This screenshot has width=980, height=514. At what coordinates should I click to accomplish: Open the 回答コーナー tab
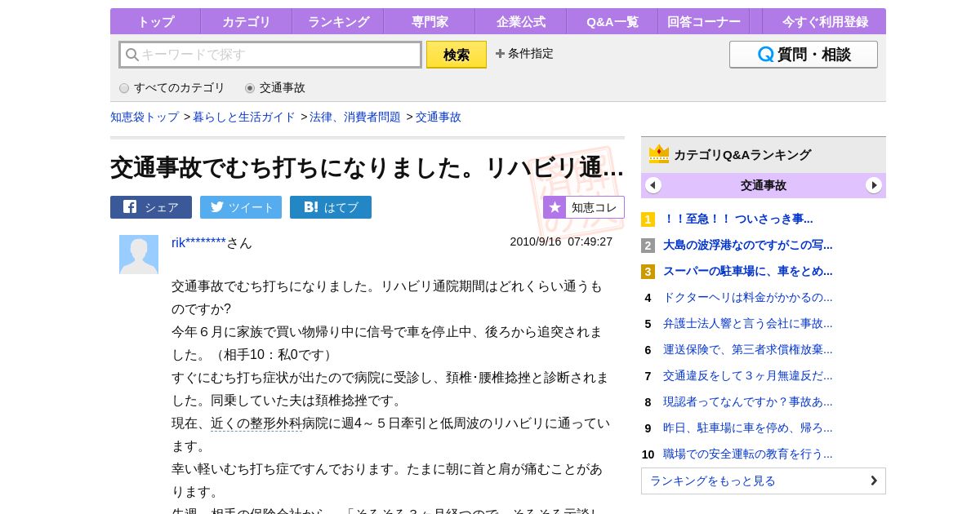pos(704,22)
